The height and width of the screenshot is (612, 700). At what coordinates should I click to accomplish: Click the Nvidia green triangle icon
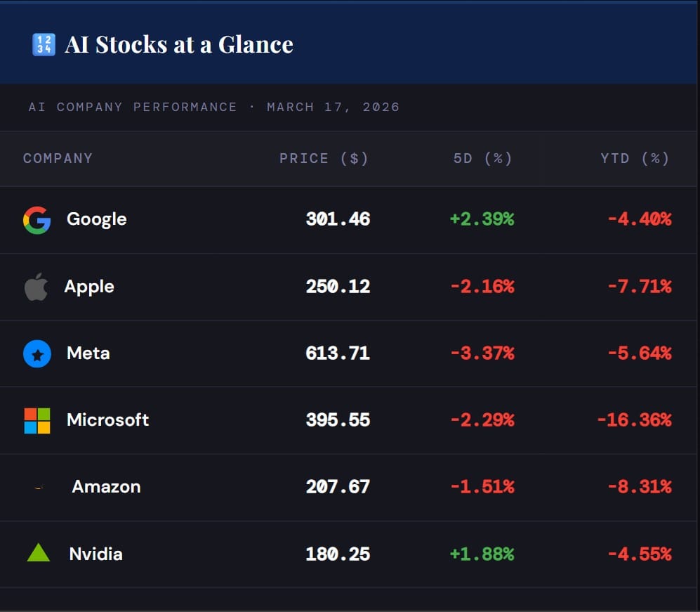click(x=38, y=553)
